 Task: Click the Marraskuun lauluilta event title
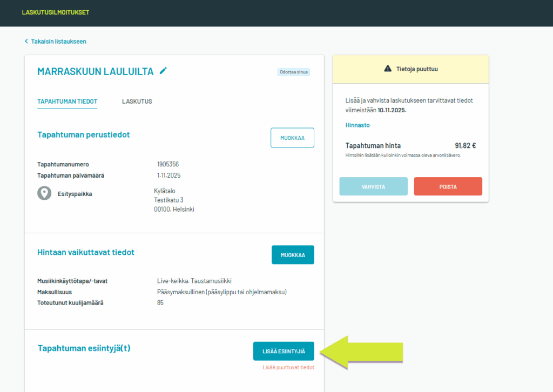tap(95, 71)
